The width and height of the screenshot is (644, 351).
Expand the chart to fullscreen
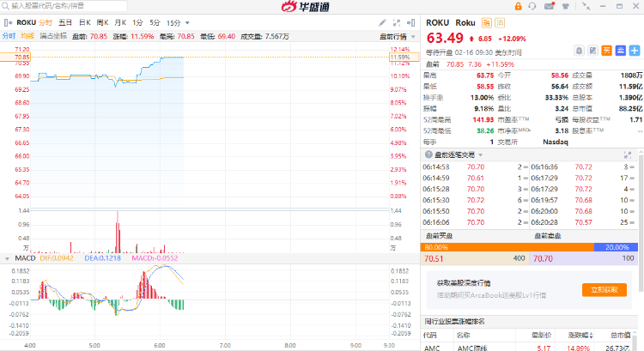[397, 23]
